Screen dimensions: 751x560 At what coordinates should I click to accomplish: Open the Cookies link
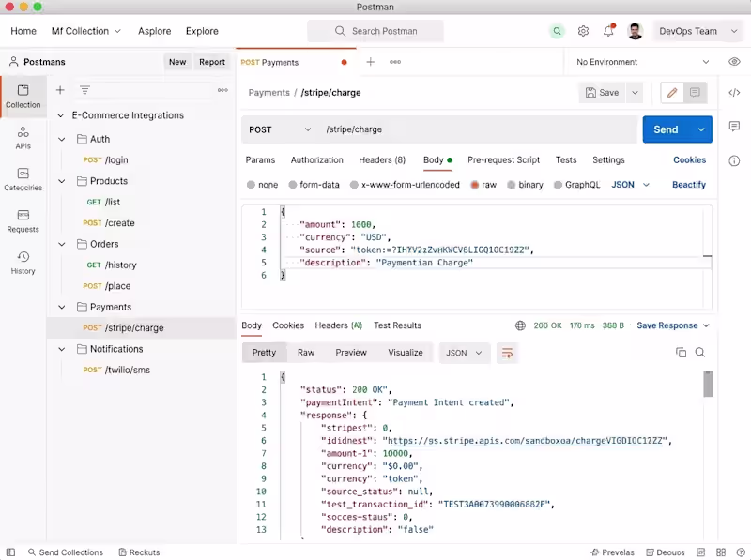tap(689, 159)
